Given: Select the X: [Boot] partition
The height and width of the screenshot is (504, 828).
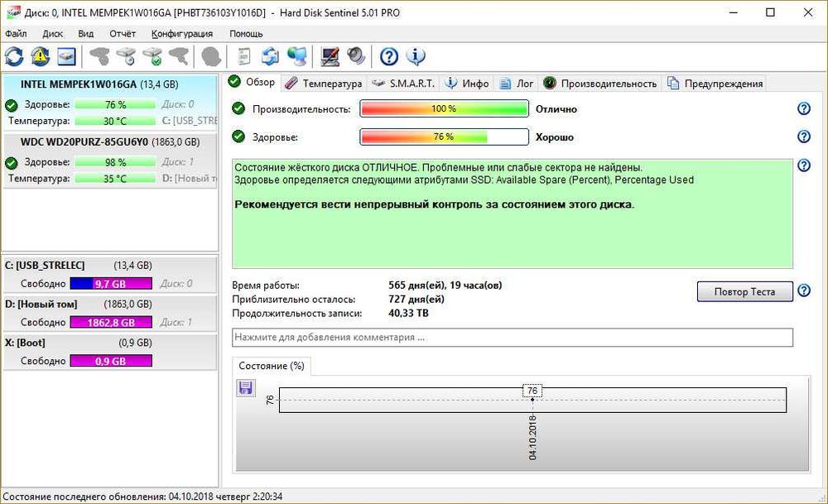Looking at the screenshot, I should 110,352.
